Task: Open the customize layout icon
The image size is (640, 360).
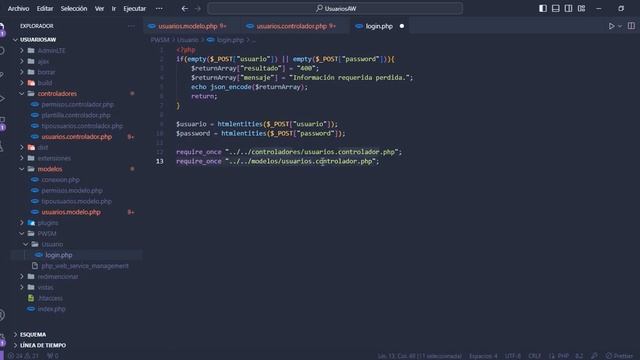Action: point(582,8)
